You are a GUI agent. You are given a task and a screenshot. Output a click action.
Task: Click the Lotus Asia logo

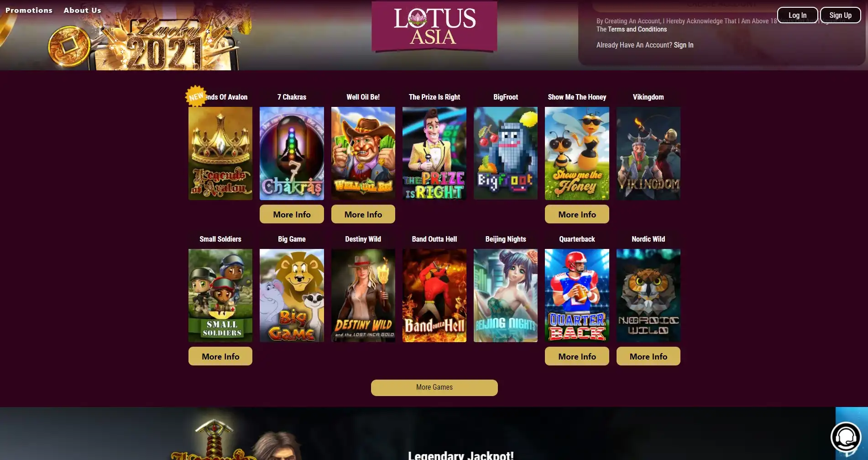coord(434,26)
